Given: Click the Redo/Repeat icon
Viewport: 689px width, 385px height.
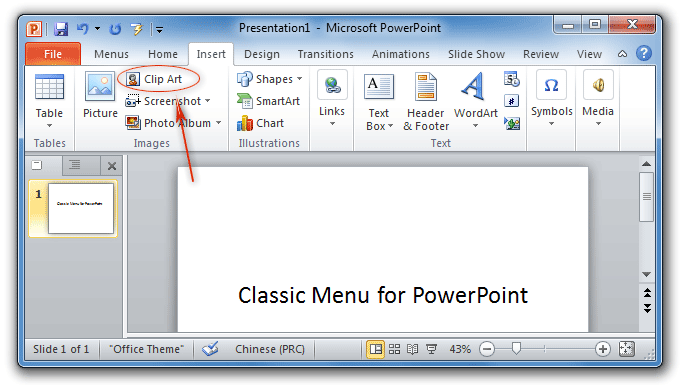Looking at the screenshot, I should [x=115, y=29].
